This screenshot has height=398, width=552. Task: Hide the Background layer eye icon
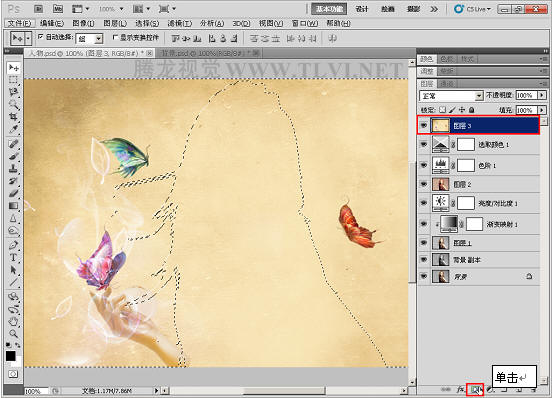pos(424,277)
